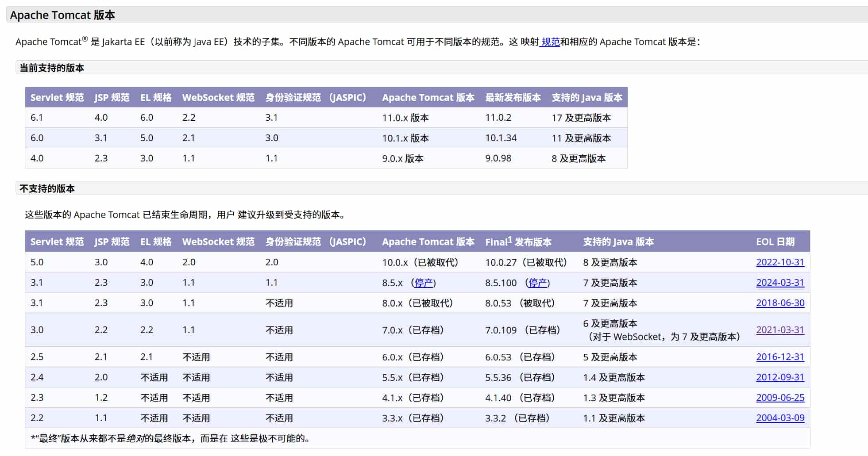The image size is (868, 456).
Task: Select the '当前支持的版本' section heading
Action: (52, 68)
